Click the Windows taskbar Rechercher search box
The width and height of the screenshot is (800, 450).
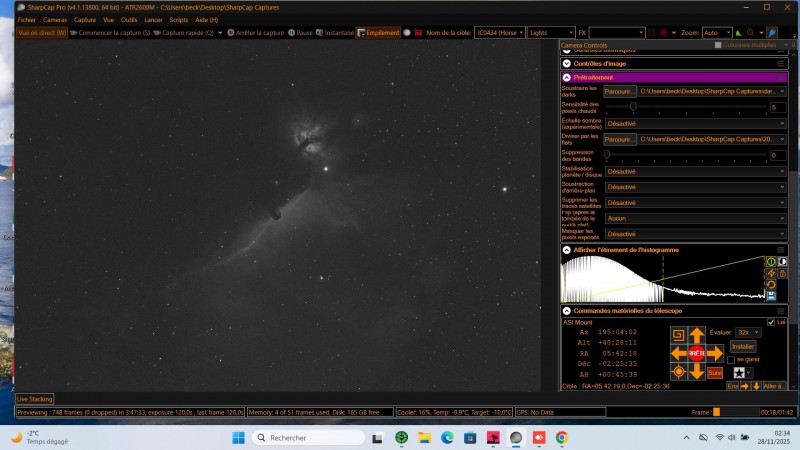300,437
